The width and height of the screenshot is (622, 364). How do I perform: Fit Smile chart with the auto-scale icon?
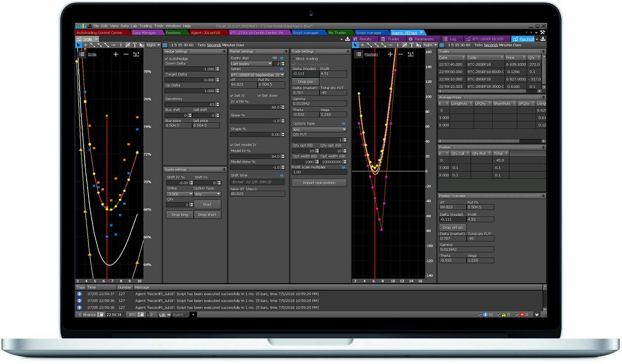[x=136, y=54]
